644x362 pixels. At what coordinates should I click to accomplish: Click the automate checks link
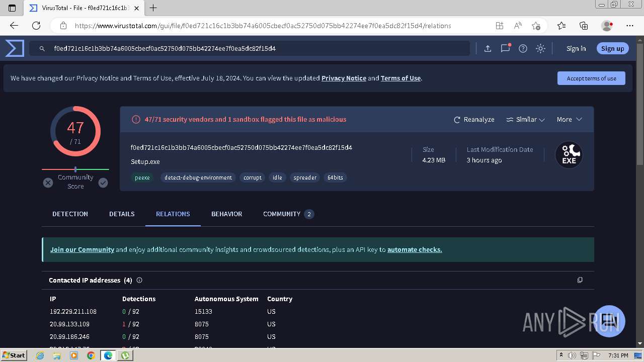click(415, 249)
